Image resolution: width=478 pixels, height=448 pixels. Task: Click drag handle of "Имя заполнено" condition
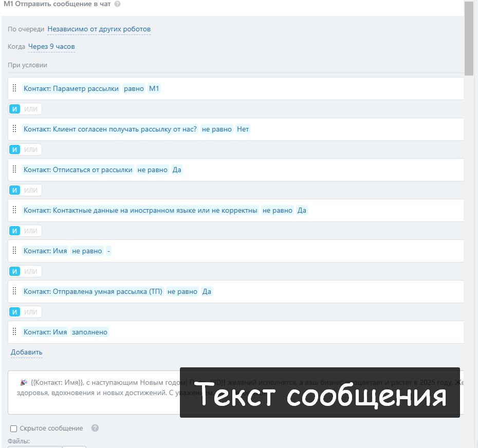click(14, 332)
